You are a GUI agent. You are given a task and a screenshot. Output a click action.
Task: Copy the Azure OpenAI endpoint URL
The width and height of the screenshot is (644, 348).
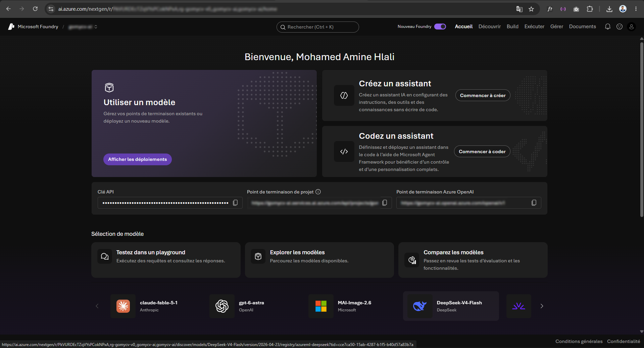[534, 203]
